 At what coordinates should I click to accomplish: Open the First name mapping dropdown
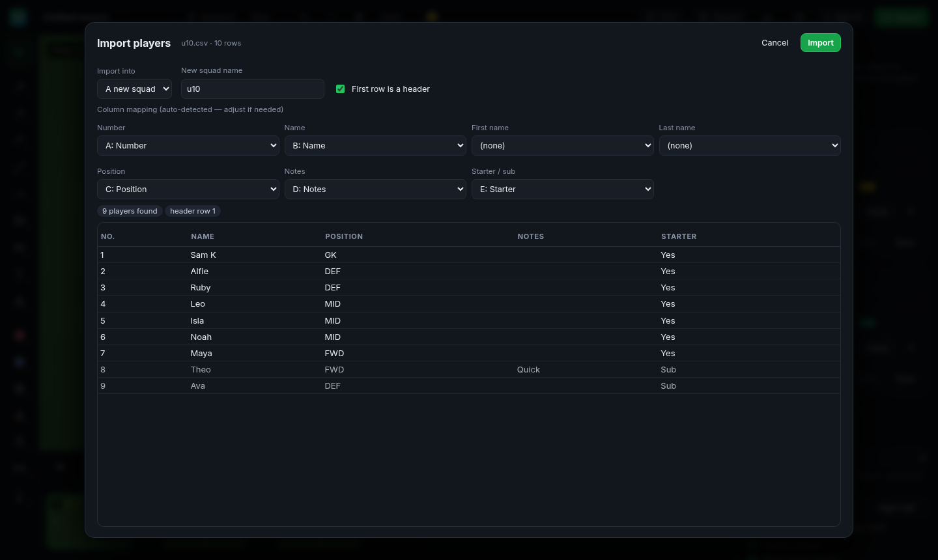point(563,146)
